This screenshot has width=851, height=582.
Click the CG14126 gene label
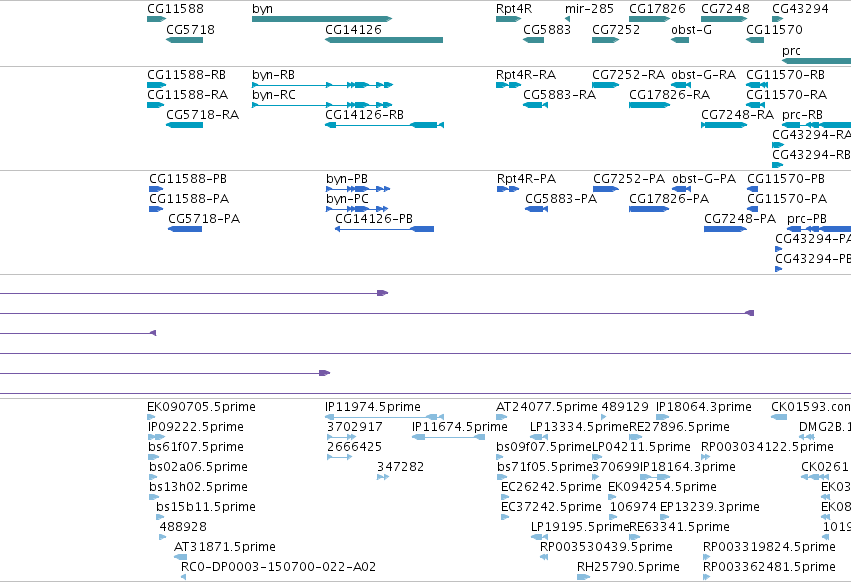tap(353, 30)
